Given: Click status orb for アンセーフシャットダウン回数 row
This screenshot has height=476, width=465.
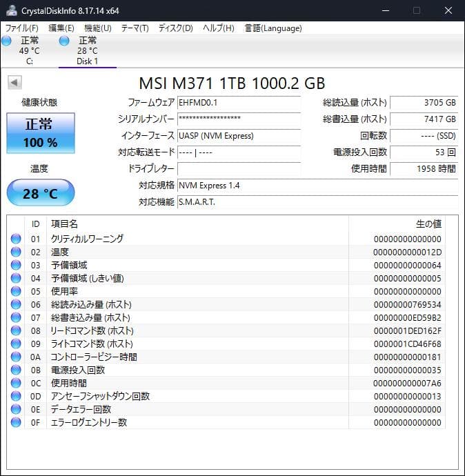Looking at the screenshot, I should pos(16,396).
